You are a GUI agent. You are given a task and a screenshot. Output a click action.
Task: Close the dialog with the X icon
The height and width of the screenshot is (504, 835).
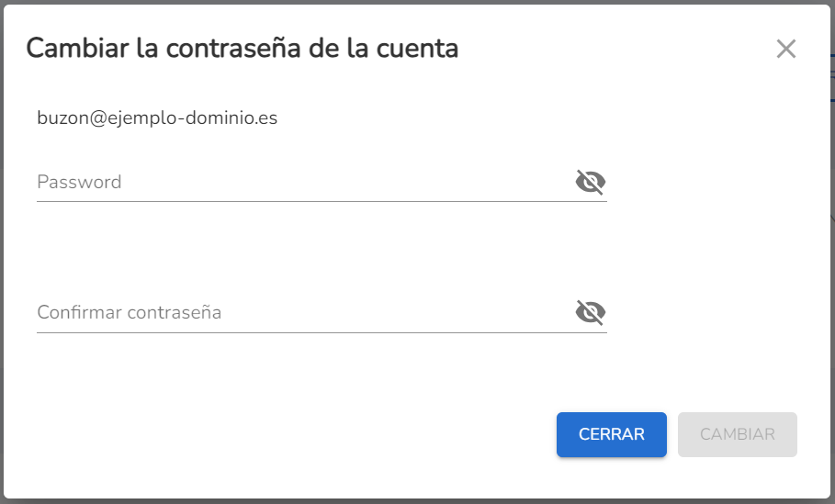coord(786,49)
